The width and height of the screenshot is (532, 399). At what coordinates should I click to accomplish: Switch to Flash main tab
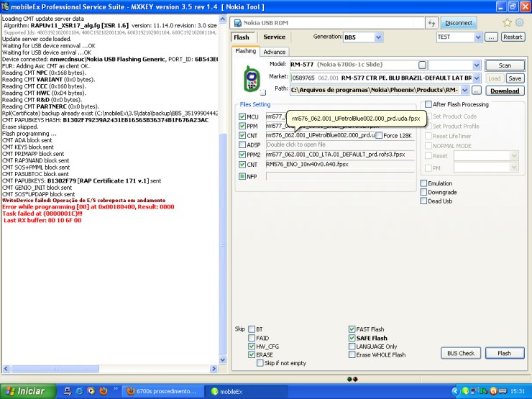click(242, 37)
